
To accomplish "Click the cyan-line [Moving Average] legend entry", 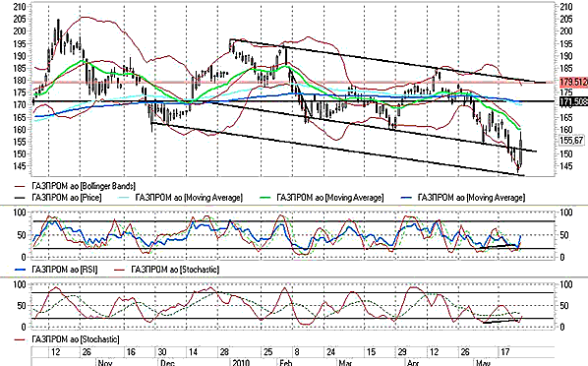I will [x=181, y=198].
